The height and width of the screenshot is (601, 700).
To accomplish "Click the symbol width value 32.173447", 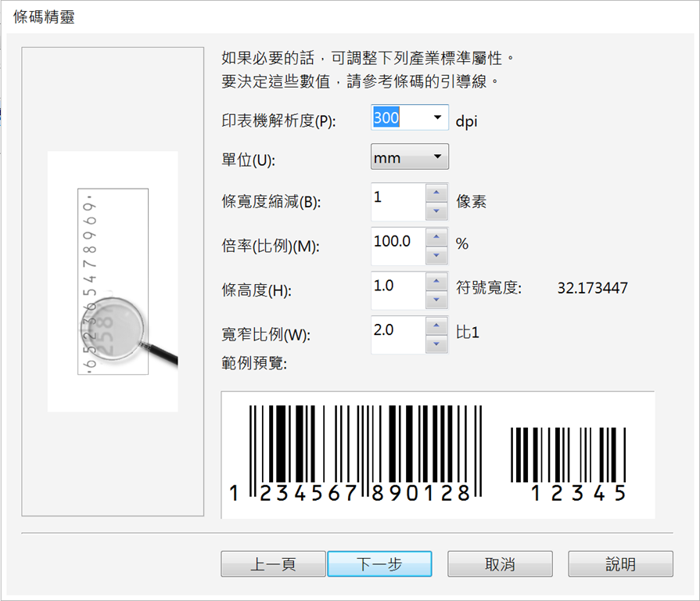I will point(592,288).
